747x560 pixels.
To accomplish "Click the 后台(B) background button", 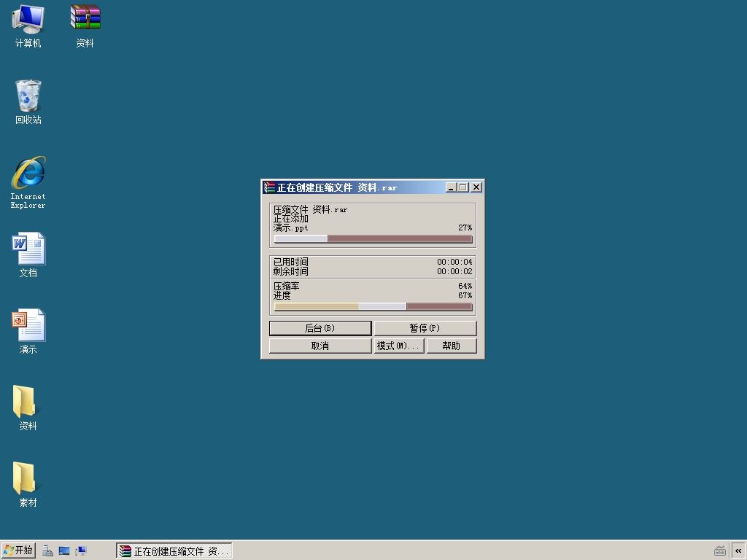I will pos(320,328).
